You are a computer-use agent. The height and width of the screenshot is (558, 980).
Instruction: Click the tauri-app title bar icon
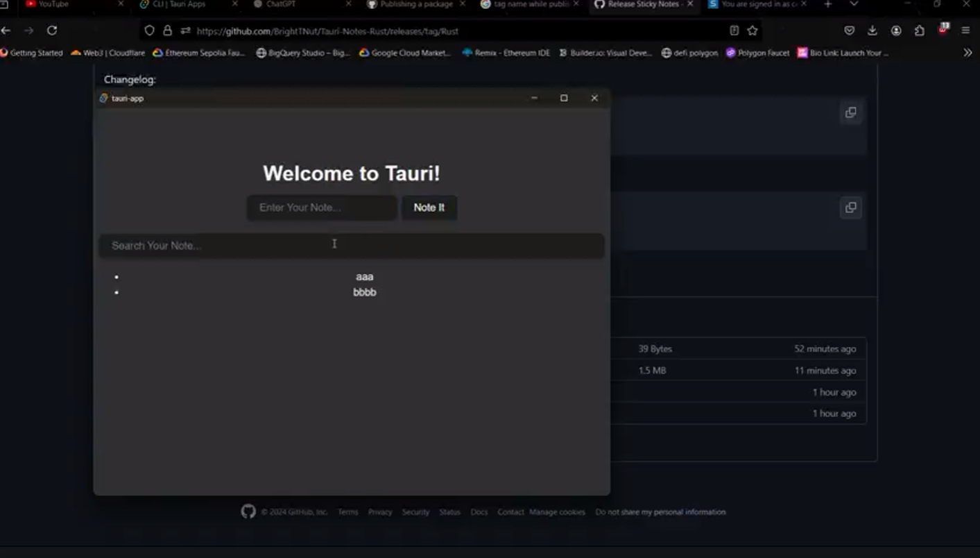point(103,98)
